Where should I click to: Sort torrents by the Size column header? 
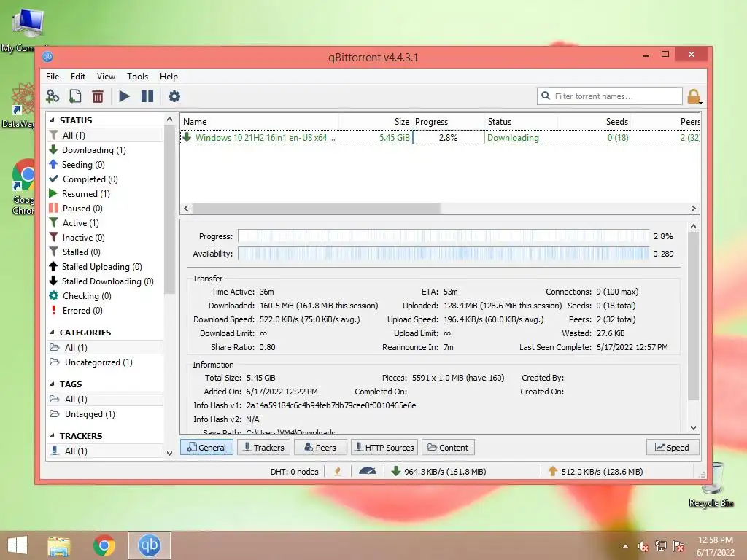(x=376, y=122)
